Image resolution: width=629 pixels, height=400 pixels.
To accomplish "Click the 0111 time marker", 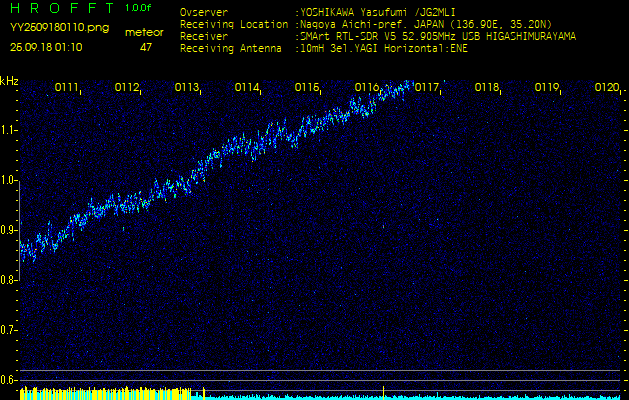I will 67,88.
